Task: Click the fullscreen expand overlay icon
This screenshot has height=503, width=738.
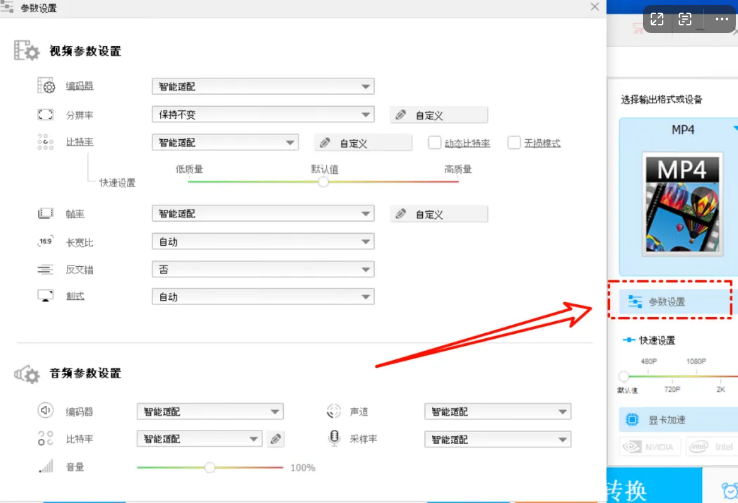Action: pyautogui.click(x=657, y=19)
